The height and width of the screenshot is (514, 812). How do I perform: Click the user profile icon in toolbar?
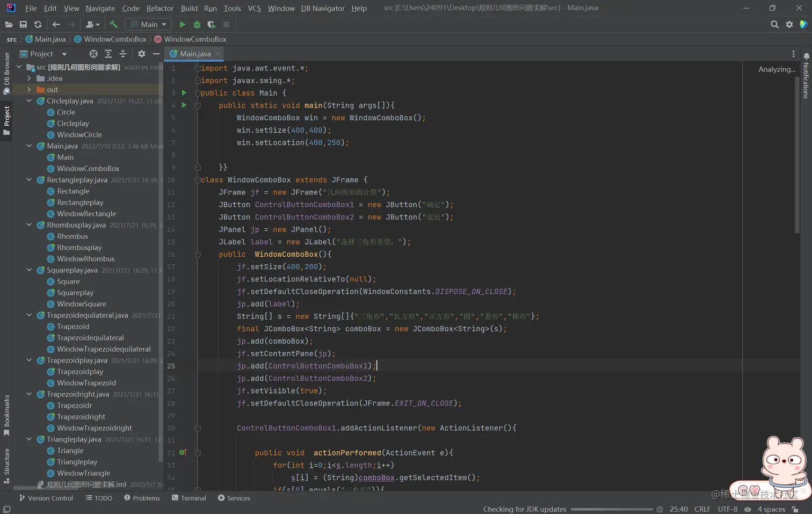92,24
